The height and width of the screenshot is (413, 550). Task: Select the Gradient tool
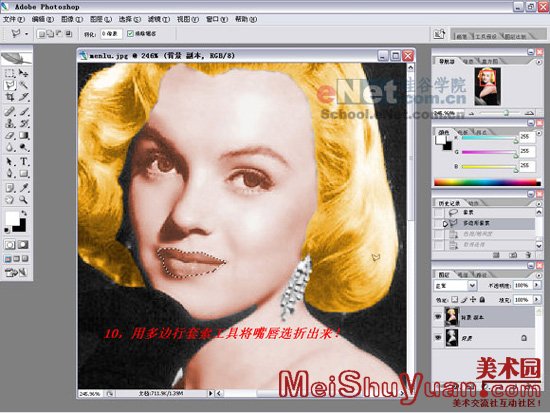[24, 135]
